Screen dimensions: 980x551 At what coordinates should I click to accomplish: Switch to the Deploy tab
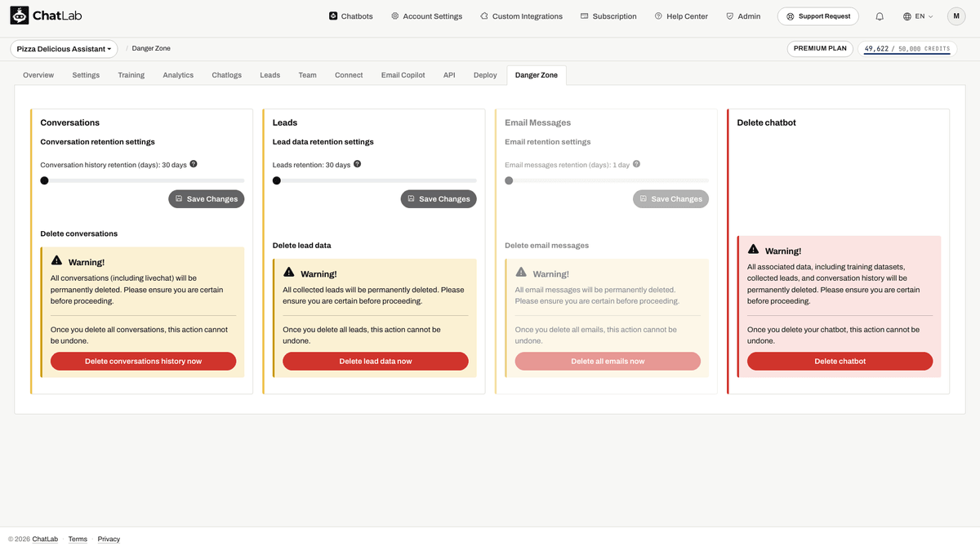[x=485, y=75]
